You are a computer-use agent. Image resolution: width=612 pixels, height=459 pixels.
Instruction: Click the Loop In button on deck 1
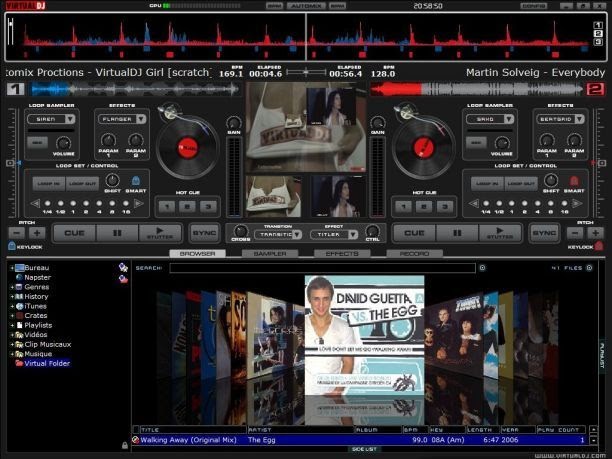pos(49,183)
